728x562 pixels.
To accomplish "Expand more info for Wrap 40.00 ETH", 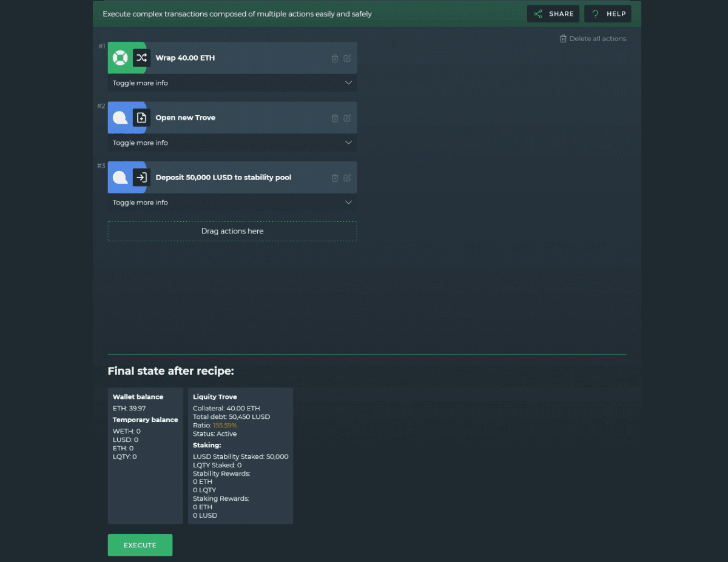I will pyautogui.click(x=232, y=83).
